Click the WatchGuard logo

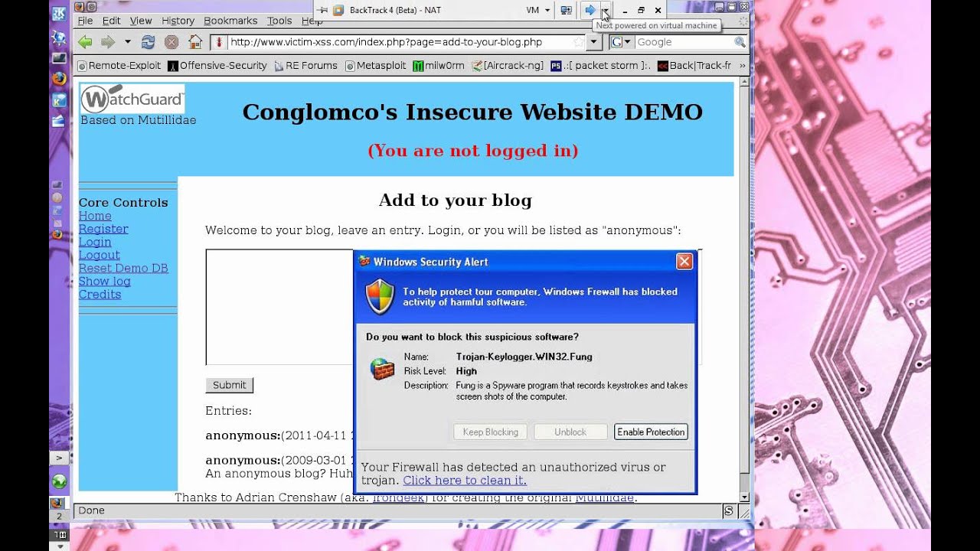(x=132, y=99)
